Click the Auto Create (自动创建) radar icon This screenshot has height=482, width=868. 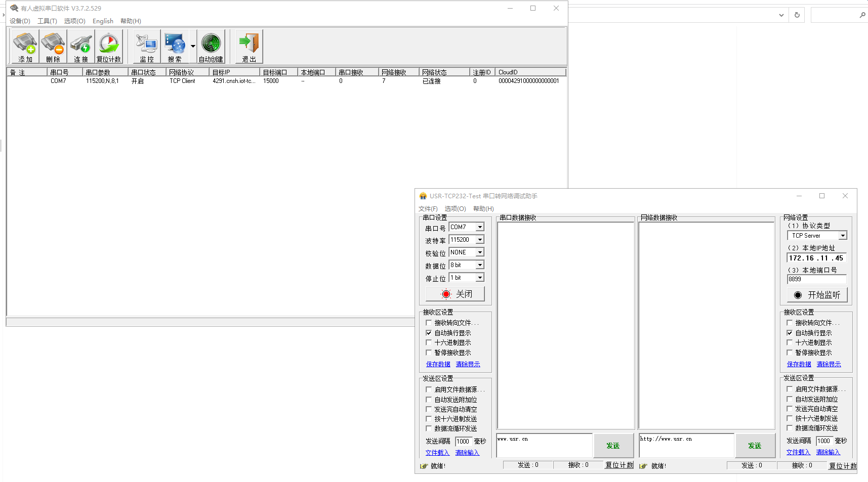(x=211, y=46)
